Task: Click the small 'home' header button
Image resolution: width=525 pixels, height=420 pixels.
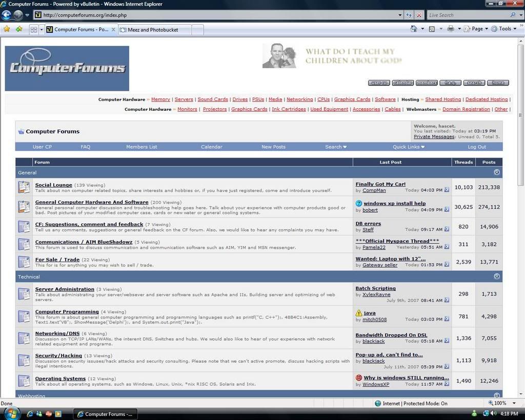Action: (498, 83)
